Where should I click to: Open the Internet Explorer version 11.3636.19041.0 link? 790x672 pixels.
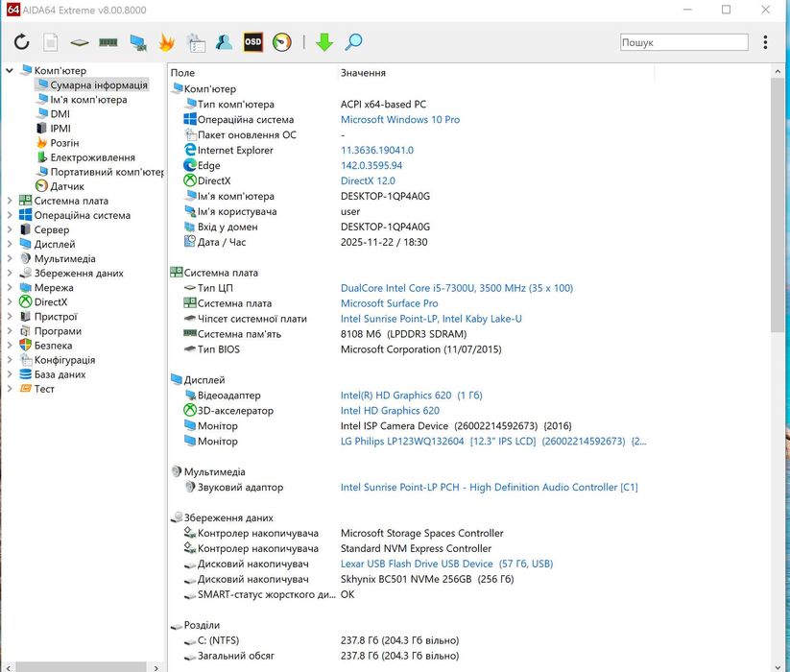(x=377, y=150)
